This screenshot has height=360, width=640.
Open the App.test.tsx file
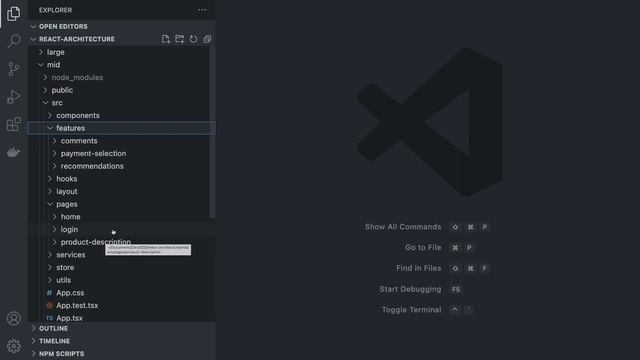pyautogui.click(x=121, y=305)
